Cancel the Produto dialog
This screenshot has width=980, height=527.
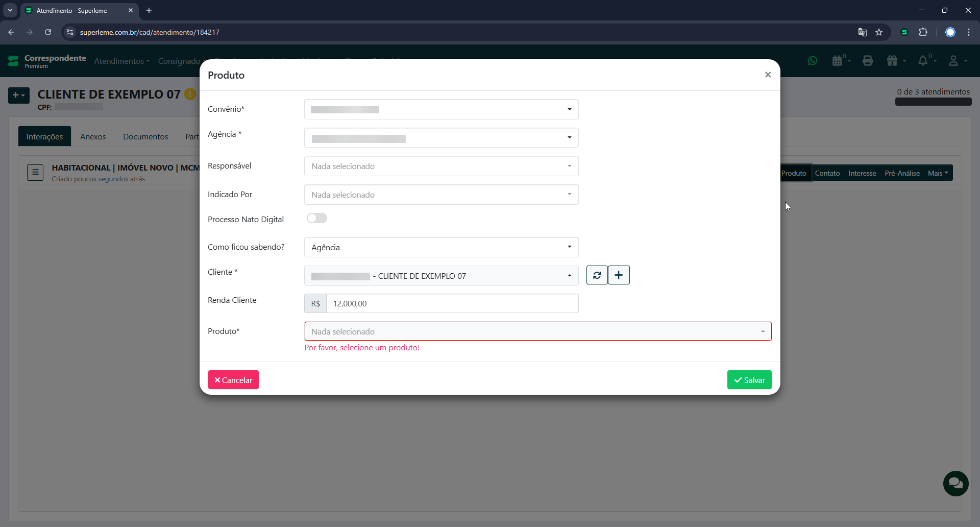coord(233,379)
